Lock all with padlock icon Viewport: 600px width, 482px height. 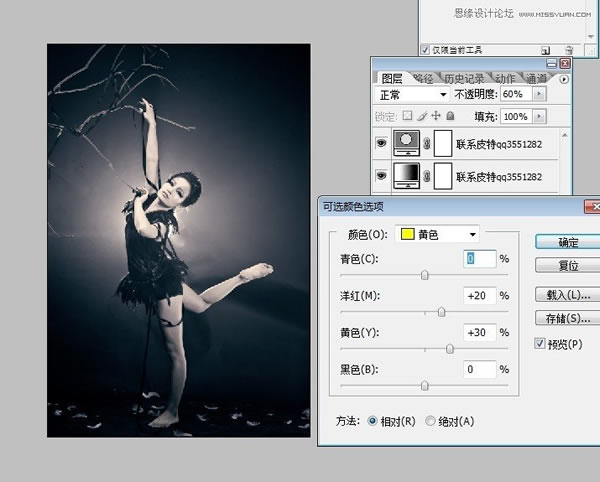(x=450, y=116)
